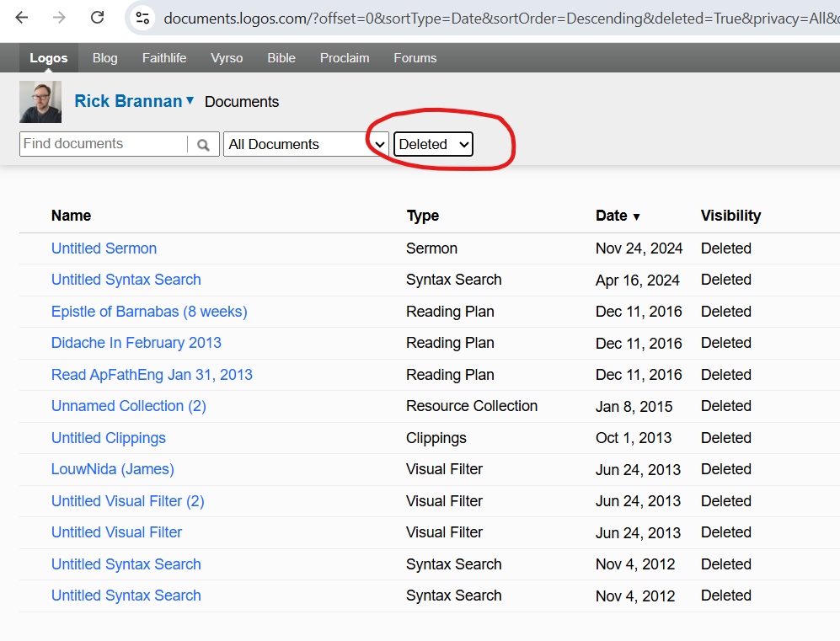Sort the list by the Name header
The height and width of the screenshot is (641, 840).
click(x=71, y=216)
